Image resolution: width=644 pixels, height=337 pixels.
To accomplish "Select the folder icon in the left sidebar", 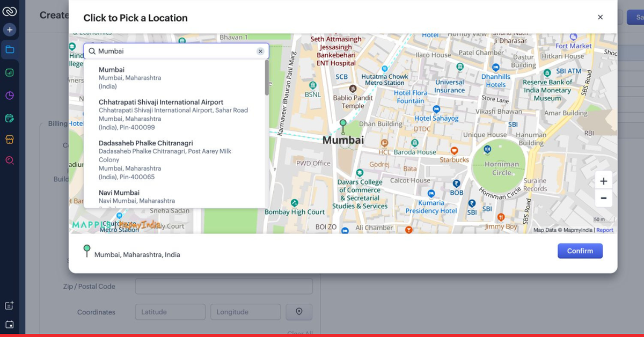I will tap(10, 49).
